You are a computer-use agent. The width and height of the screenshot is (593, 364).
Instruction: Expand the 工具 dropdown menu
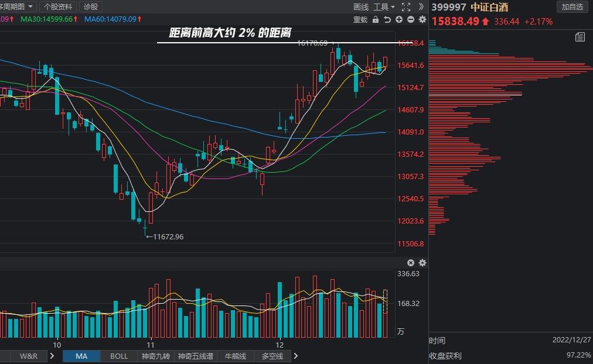[384, 7]
